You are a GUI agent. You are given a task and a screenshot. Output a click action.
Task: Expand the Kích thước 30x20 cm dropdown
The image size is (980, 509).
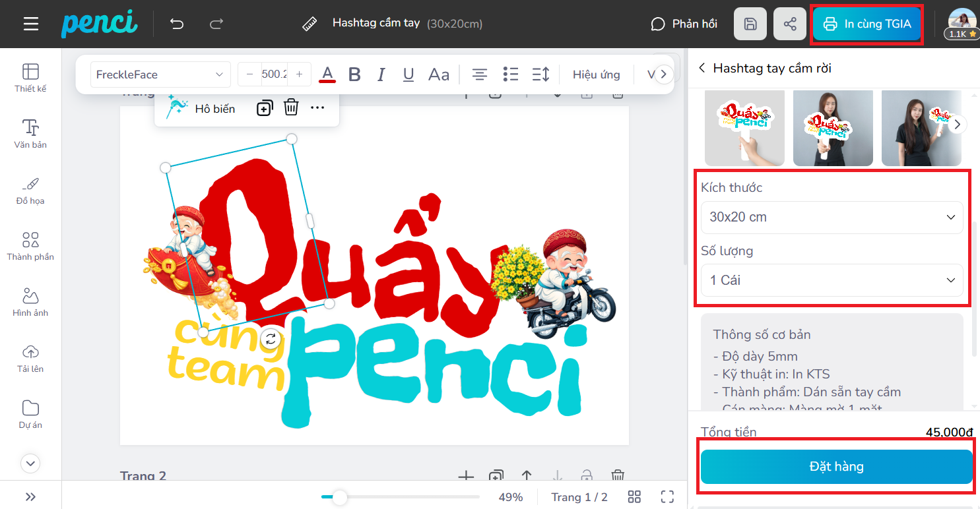[832, 217]
